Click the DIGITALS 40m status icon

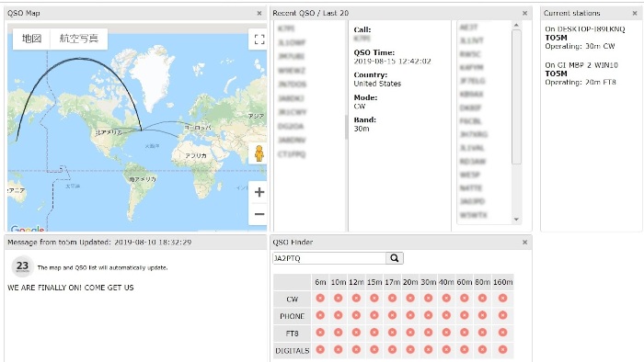coord(446,350)
